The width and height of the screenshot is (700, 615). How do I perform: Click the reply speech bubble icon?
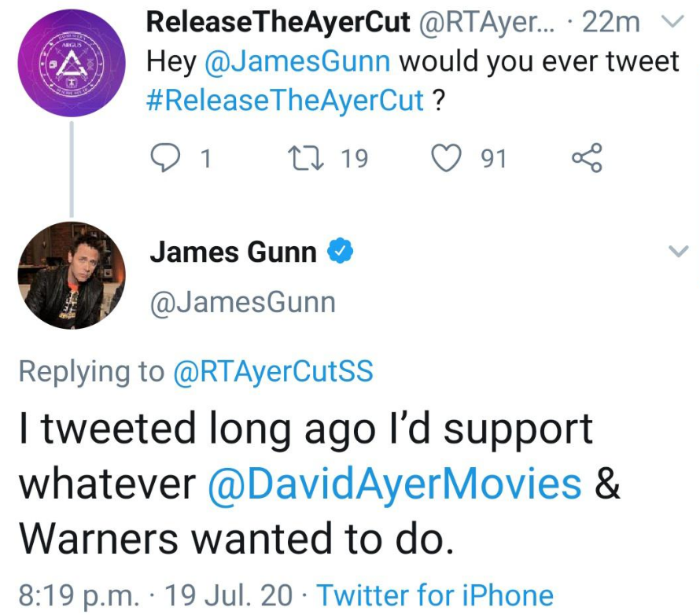click(165, 158)
